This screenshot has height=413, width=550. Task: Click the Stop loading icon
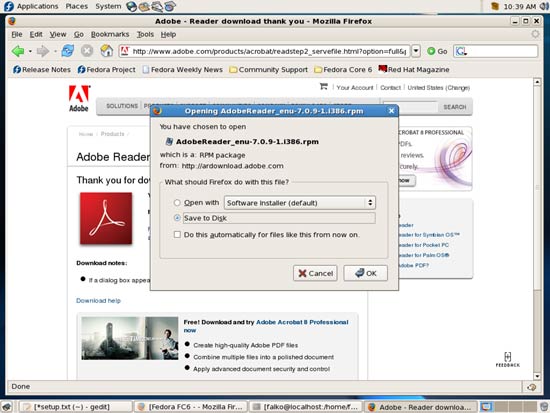pyautogui.click(x=87, y=51)
